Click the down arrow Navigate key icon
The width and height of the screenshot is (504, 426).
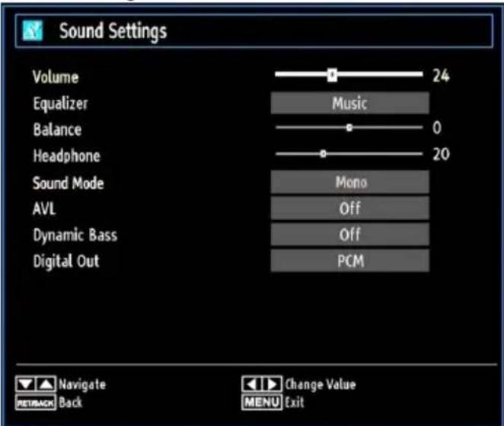26,384
